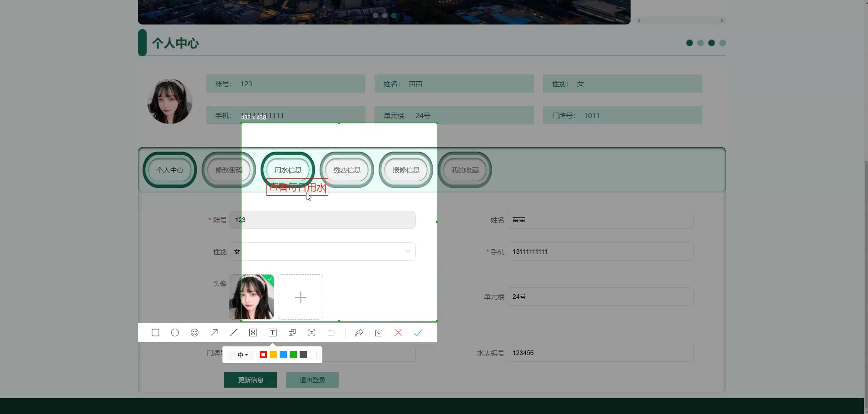Select the first carousel dot on banner
Image resolution: width=868 pixels, height=414 pixels.
coord(375,15)
